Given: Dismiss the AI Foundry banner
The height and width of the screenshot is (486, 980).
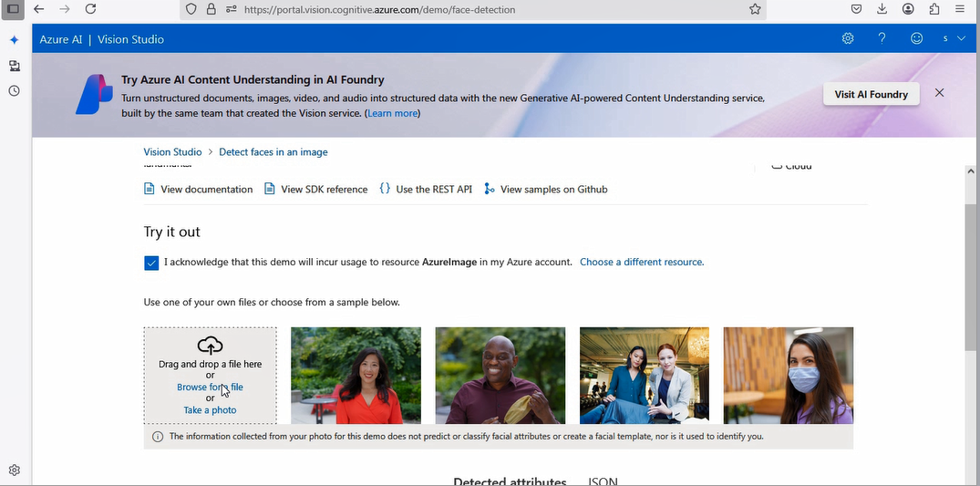Looking at the screenshot, I should pos(939,93).
